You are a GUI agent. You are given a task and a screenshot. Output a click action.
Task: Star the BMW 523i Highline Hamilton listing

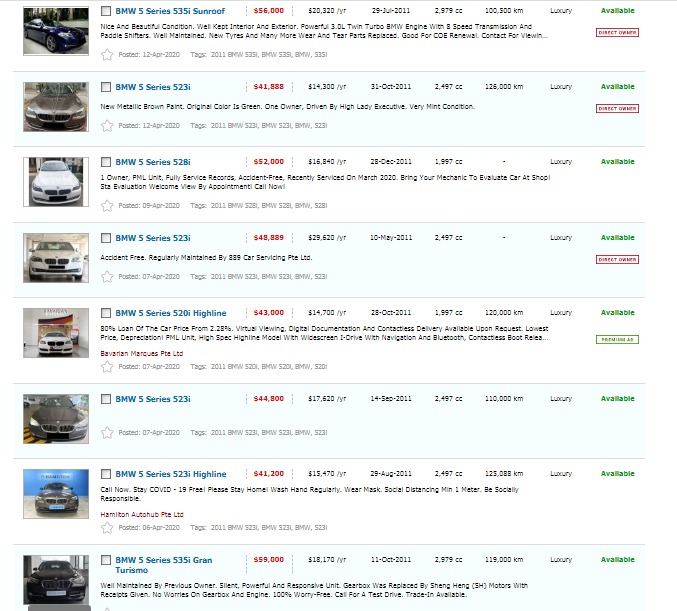[107, 528]
